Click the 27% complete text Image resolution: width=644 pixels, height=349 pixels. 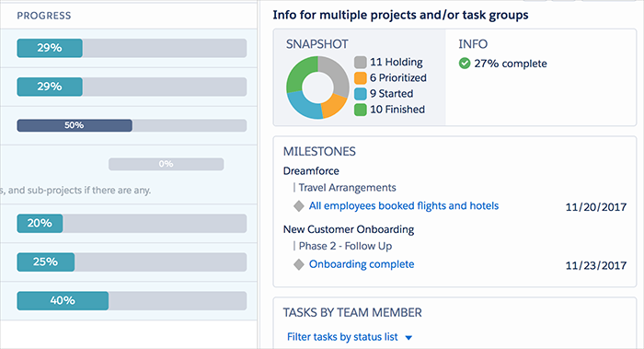tap(511, 64)
